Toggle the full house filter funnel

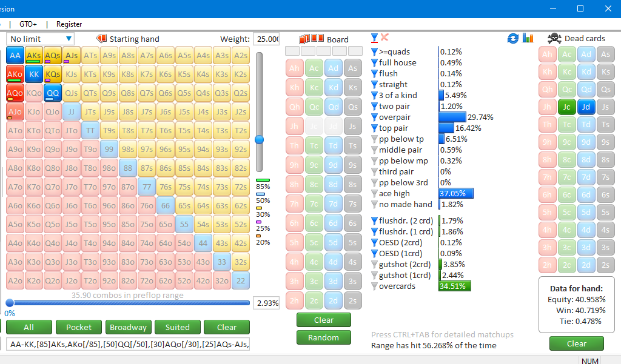point(374,62)
